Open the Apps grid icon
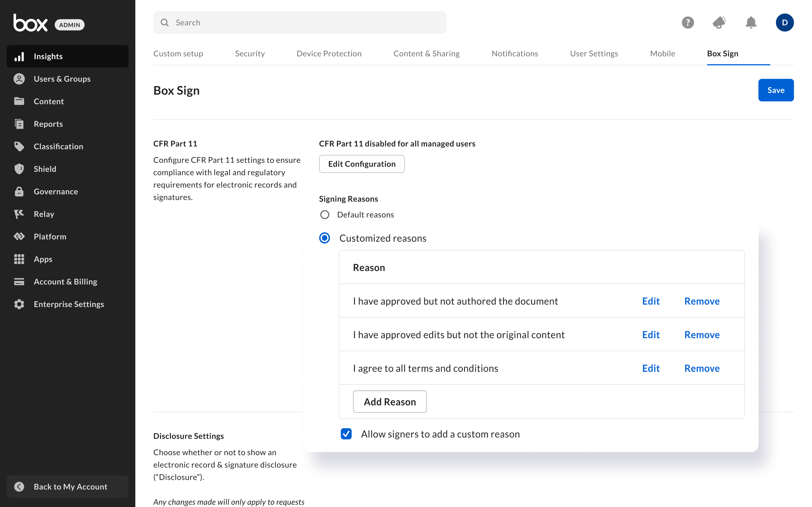812x507 pixels. click(19, 259)
